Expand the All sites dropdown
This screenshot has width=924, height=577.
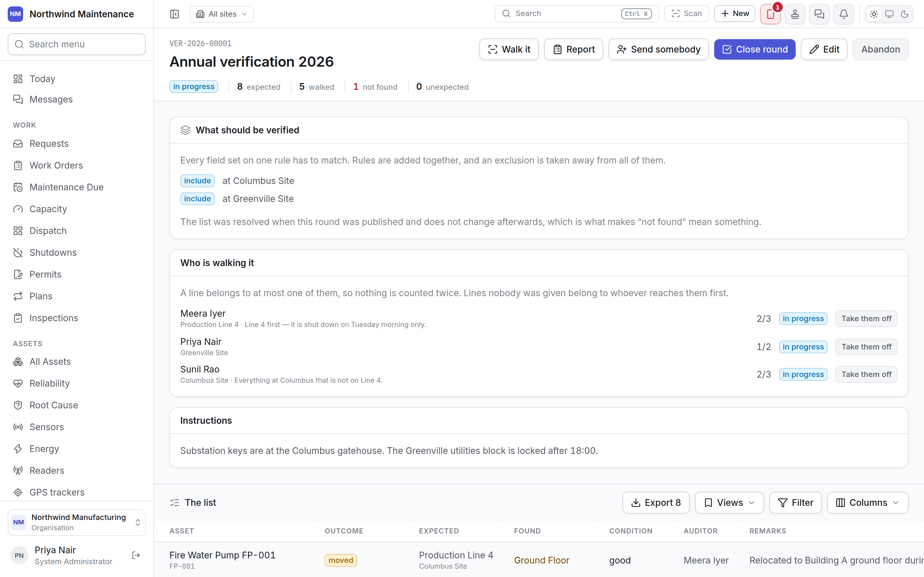coord(222,14)
